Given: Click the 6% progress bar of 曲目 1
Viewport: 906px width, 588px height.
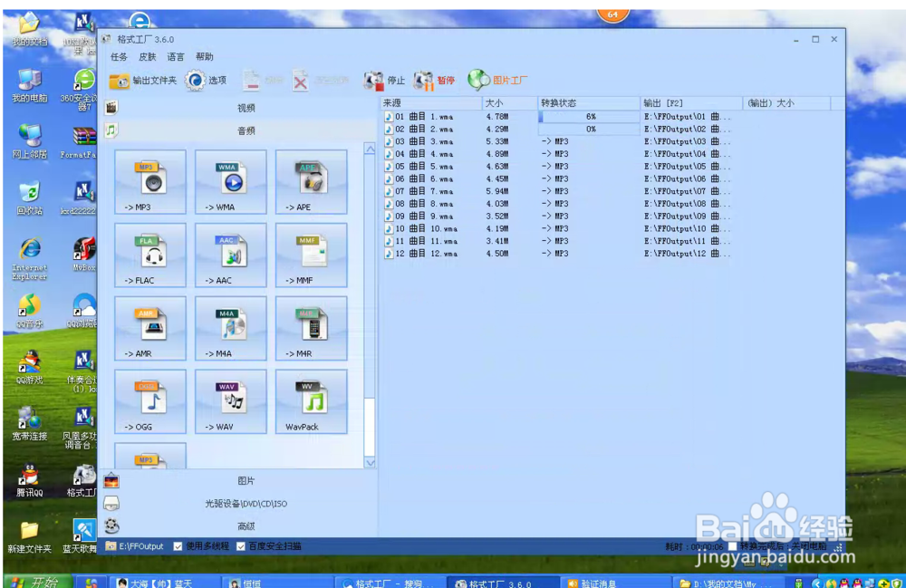Looking at the screenshot, I should (x=589, y=117).
